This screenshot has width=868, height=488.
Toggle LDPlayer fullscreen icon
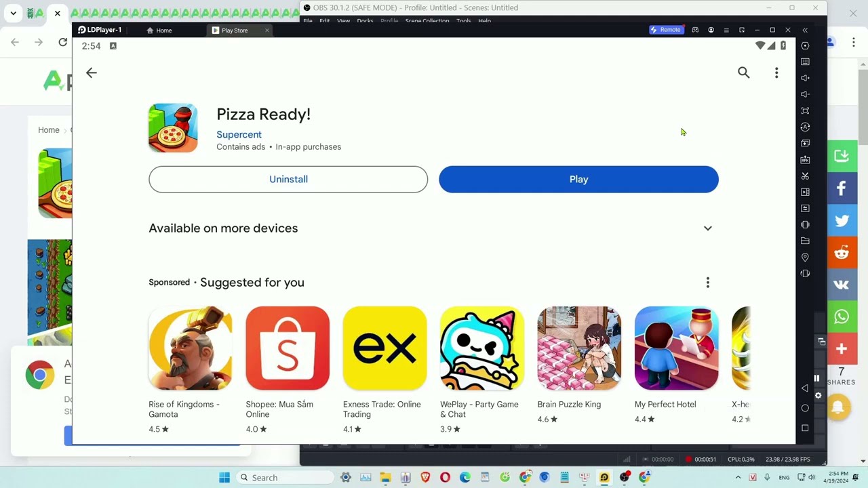pyautogui.click(x=805, y=110)
